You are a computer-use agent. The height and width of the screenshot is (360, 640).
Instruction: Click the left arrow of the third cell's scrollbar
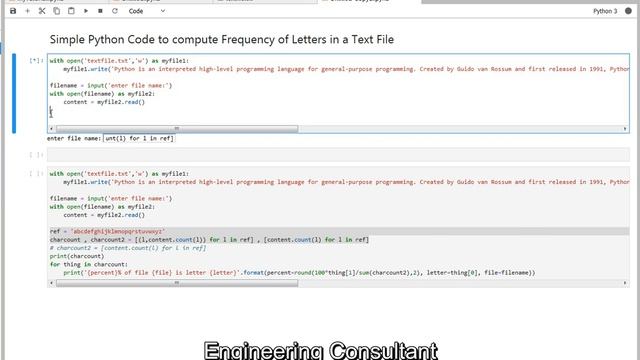click(x=51, y=282)
